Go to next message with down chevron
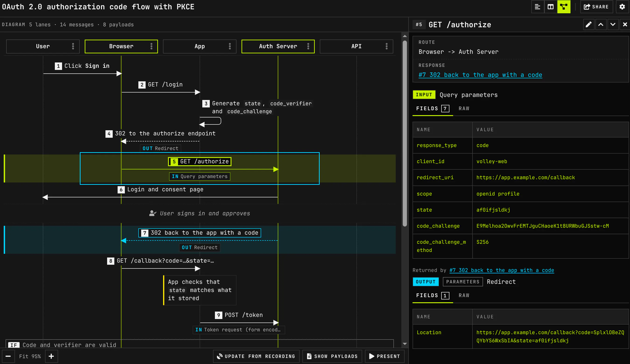This screenshot has height=364, width=630. (613, 24)
